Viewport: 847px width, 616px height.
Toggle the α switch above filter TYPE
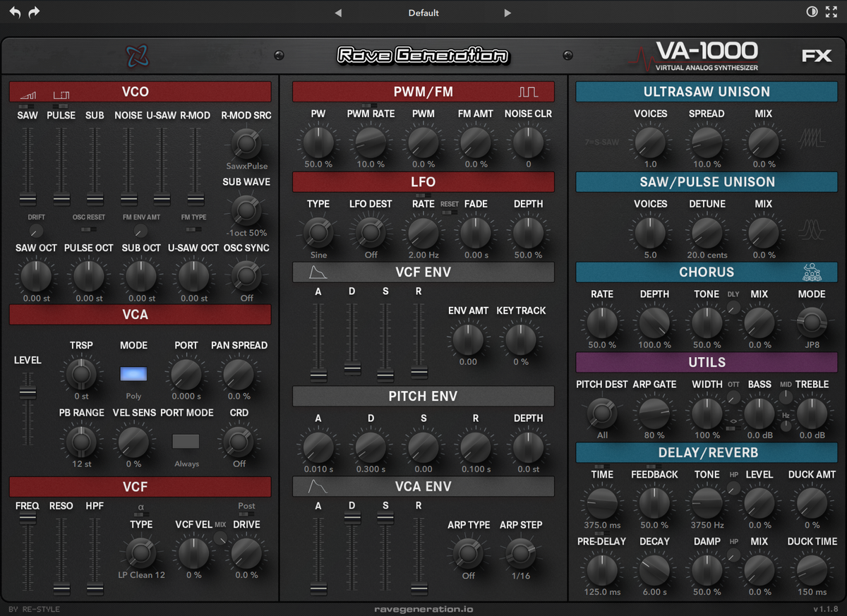140,514
